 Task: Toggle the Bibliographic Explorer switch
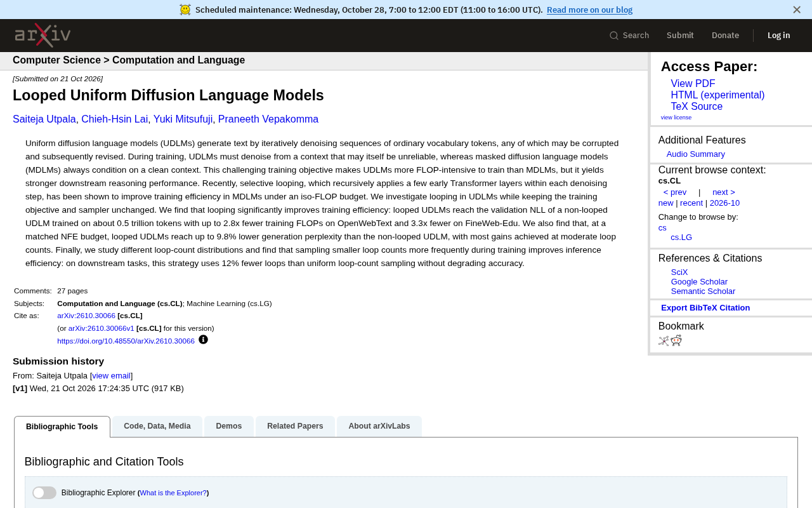click(x=44, y=493)
